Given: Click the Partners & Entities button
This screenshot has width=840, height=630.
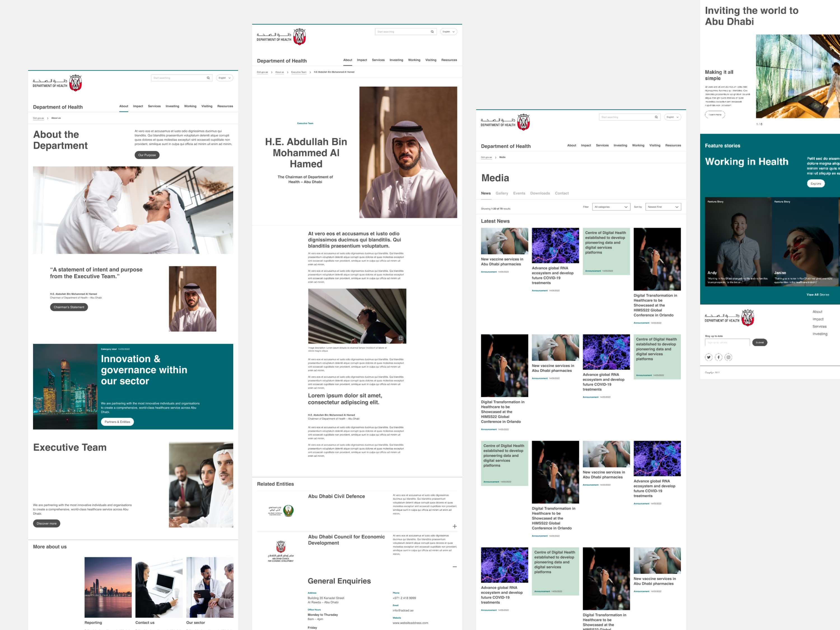Looking at the screenshot, I should (x=117, y=422).
